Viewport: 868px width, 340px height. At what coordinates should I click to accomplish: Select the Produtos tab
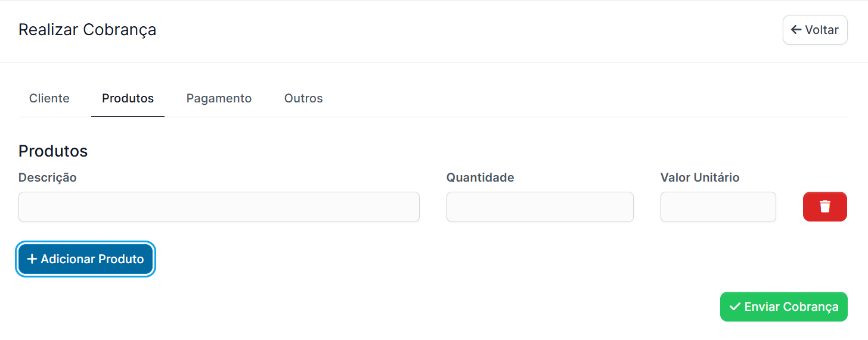coord(128,98)
